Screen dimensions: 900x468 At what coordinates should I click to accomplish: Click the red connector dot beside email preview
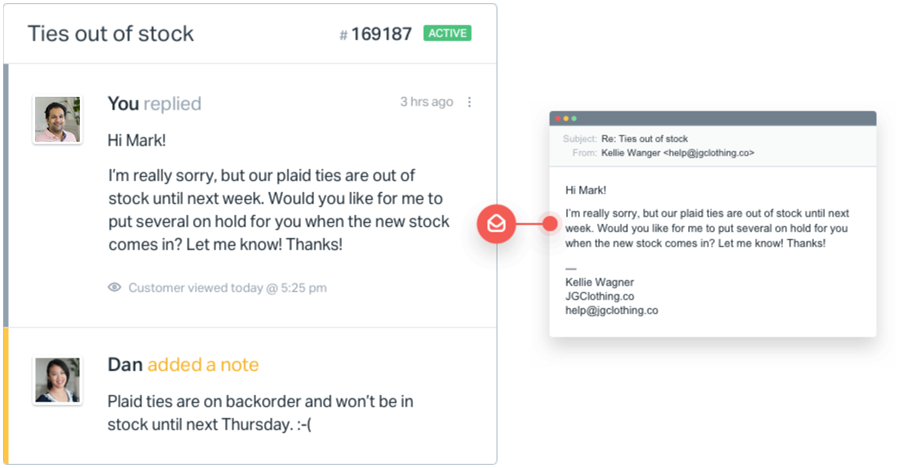548,224
